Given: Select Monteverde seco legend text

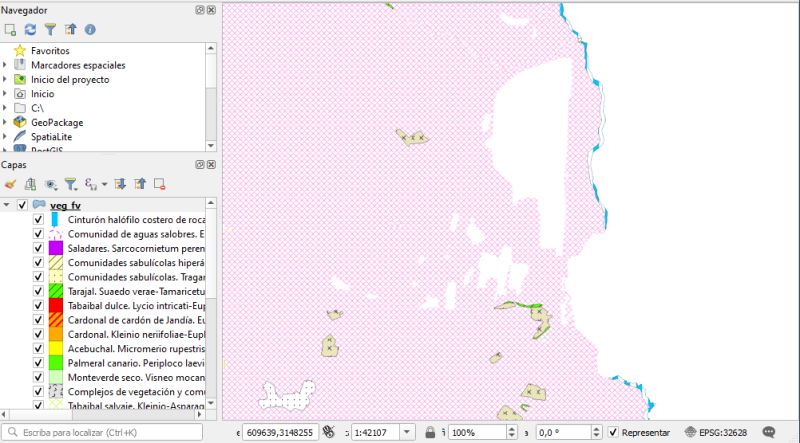Looking at the screenshot, I should click(x=136, y=378).
